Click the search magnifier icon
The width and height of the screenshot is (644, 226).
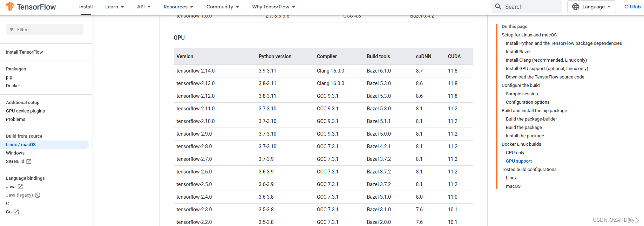tap(498, 7)
